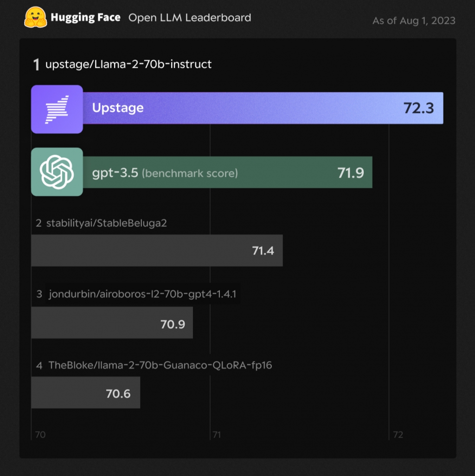The width and height of the screenshot is (475, 476).
Task: Click the Upstage logo icon
Action: (x=57, y=109)
